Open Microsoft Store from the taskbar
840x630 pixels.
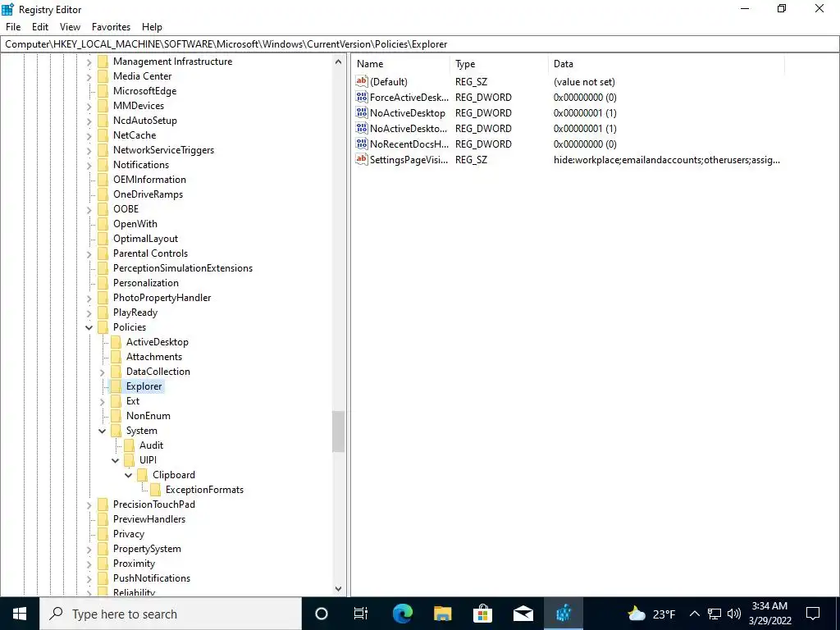click(x=482, y=614)
